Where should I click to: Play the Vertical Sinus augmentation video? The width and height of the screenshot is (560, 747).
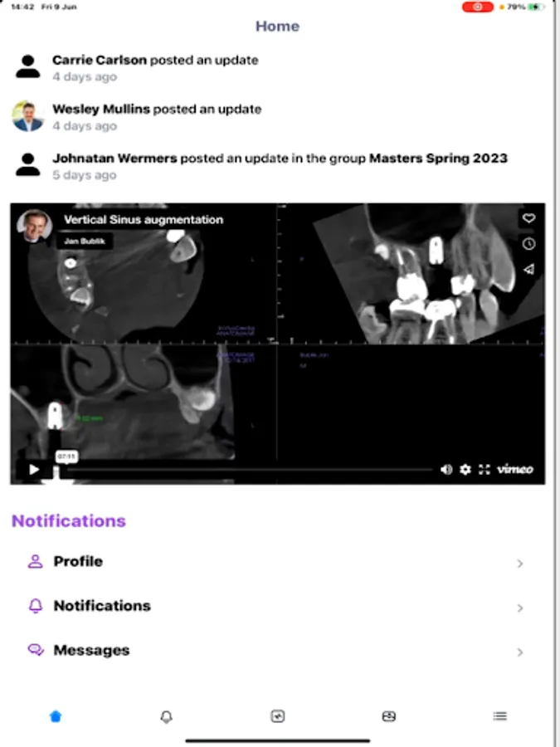coord(34,469)
